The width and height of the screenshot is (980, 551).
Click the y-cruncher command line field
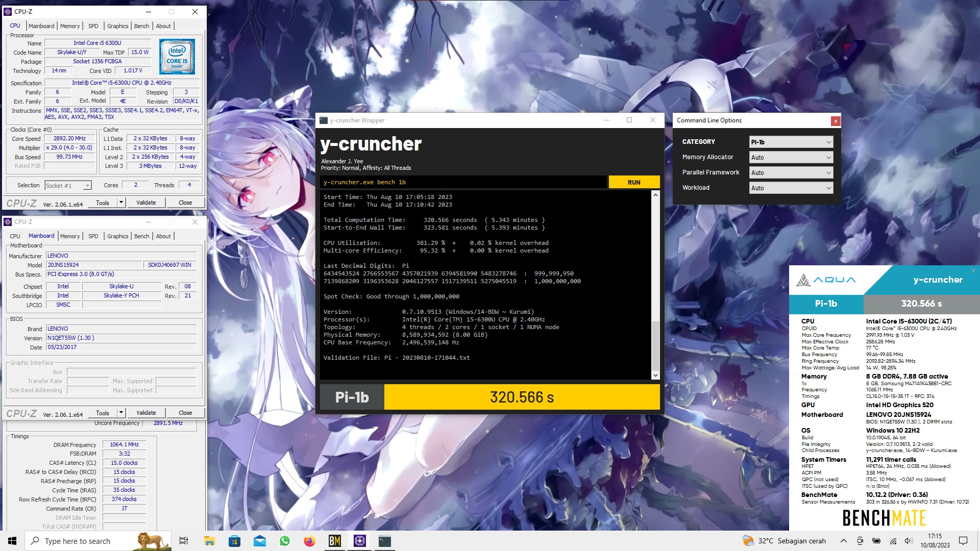463,182
